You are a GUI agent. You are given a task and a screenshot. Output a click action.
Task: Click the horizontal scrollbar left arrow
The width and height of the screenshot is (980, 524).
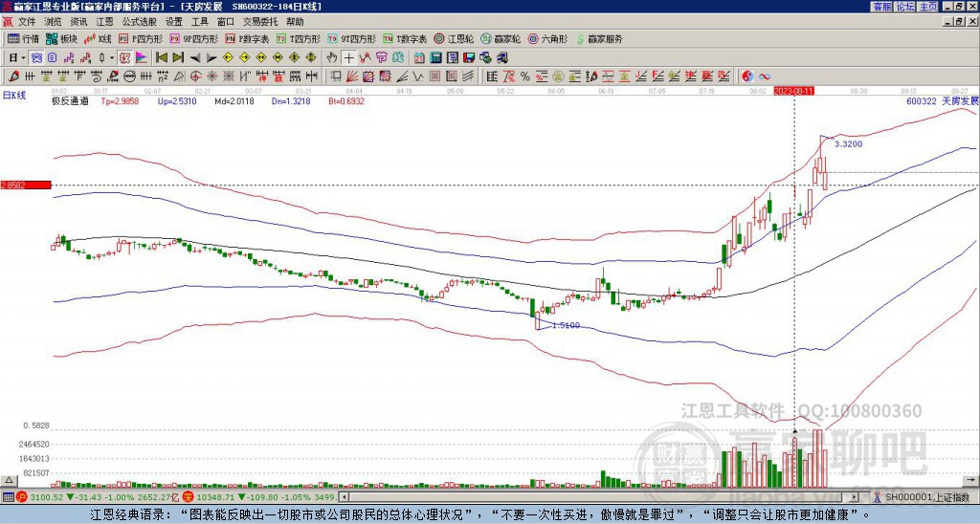coord(344,497)
